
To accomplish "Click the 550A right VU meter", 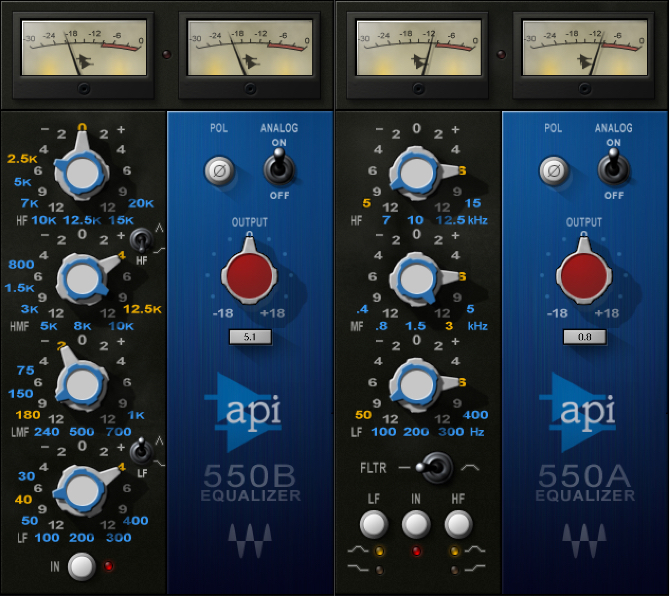I will click(585, 48).
